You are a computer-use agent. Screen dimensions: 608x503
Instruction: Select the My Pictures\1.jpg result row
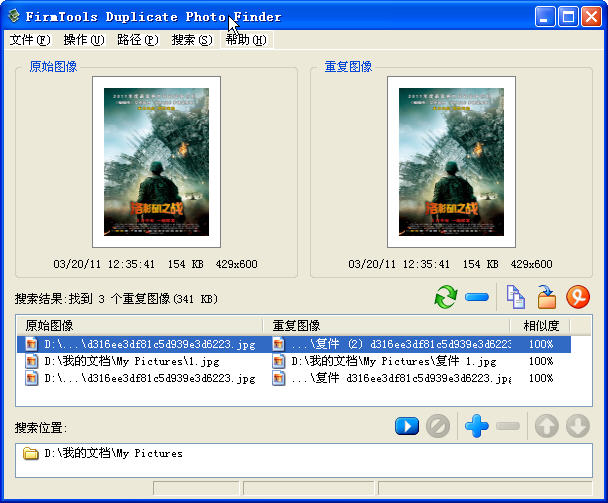click(x=138, y=361)
